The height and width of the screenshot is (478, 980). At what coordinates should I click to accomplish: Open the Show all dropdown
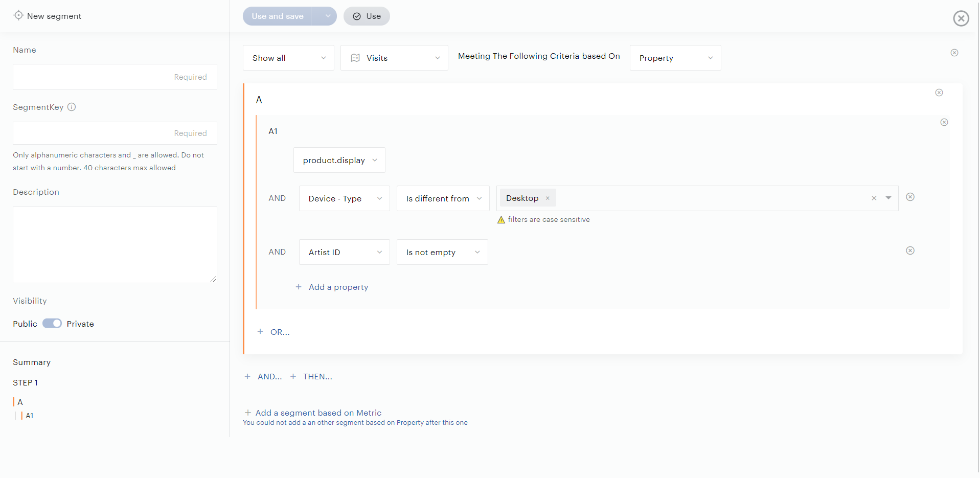pos(288,58)
